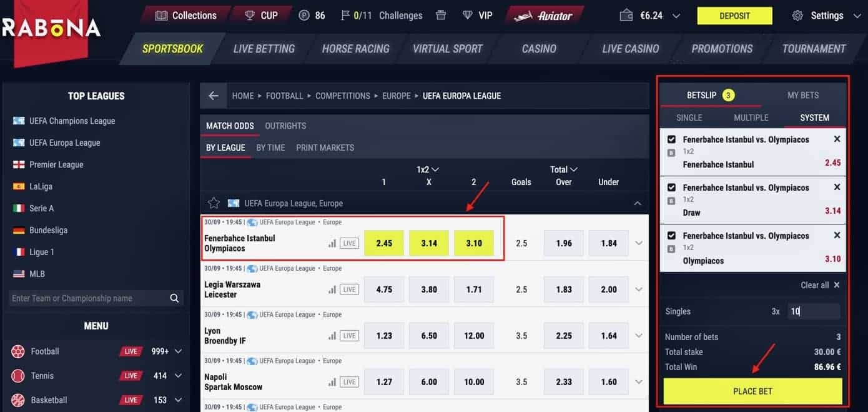This screenshot has width=868, height=412.
Task: Open the Collections book icon
Action: 161,15
